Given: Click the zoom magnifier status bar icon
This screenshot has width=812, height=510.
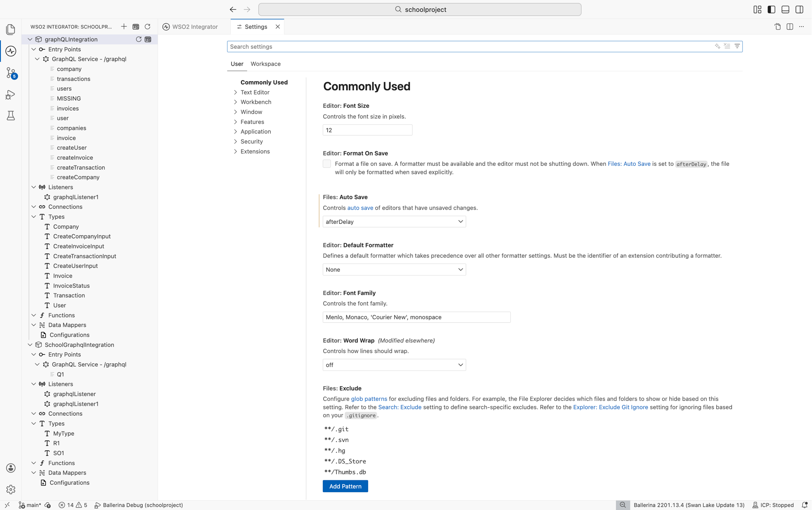Looking at the screenshot, I should click(x=623, y=505).
